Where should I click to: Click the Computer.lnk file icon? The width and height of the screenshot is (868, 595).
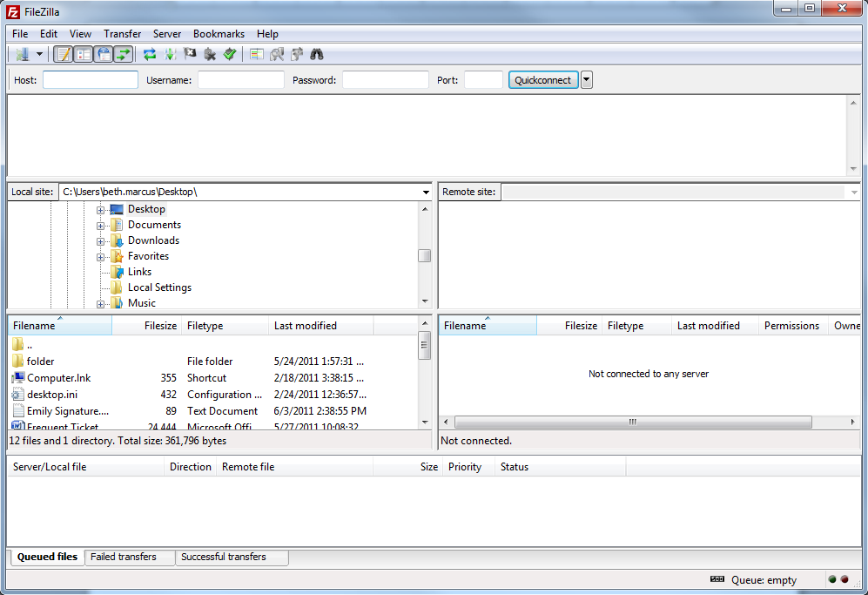tap(18, 378)
